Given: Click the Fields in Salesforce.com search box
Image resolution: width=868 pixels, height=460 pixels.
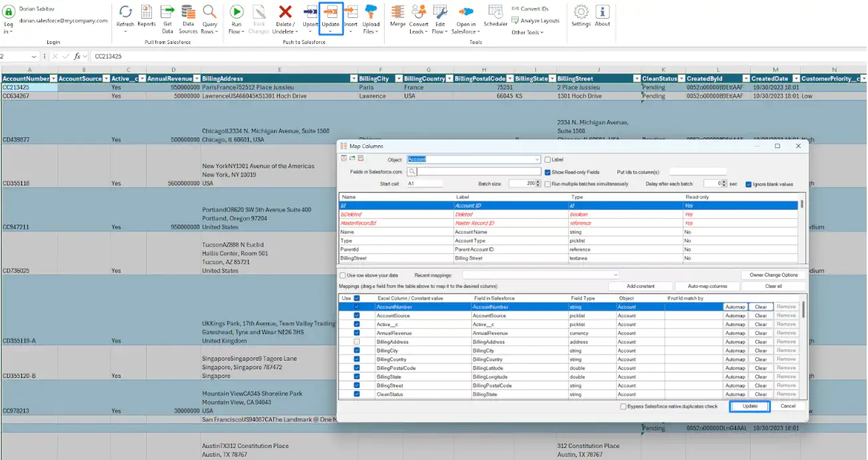Looking at the screenshot, I should coord(479,172).
